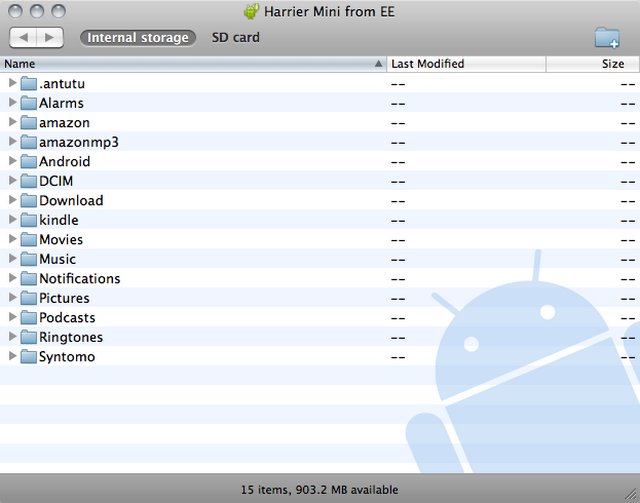
Task: Select the .antutu folder icon
Action: coord(28,83)
